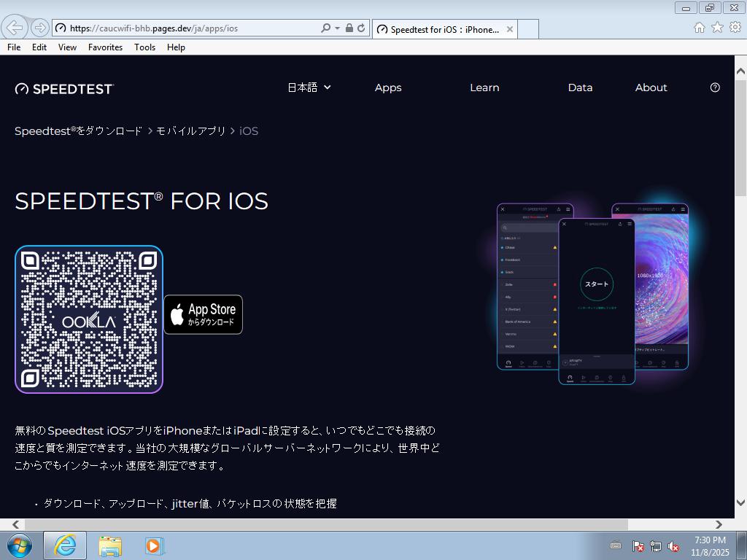Open the browser Home icon
747x560 pixels.
coord(699,27)
